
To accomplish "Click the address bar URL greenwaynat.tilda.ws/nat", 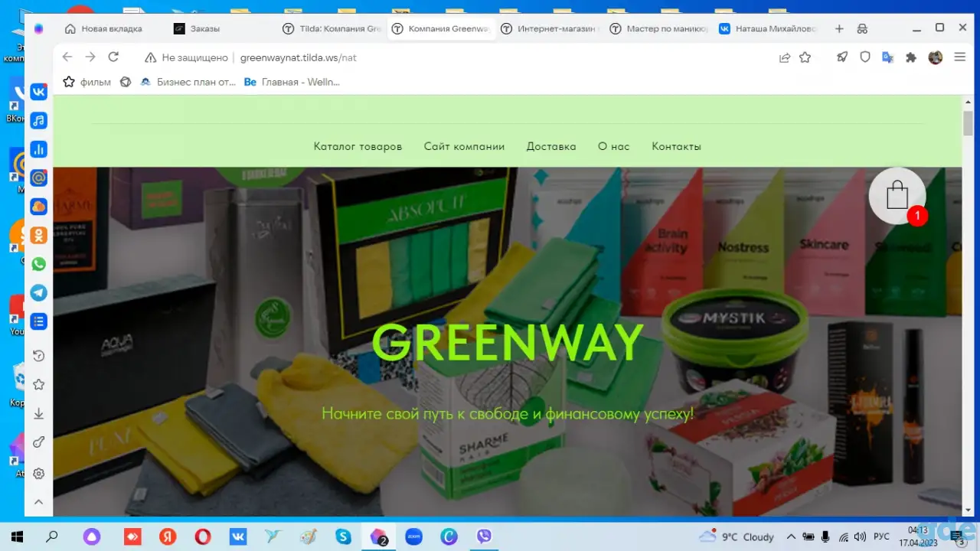I will pyautogui.click(x=298, y=57).
